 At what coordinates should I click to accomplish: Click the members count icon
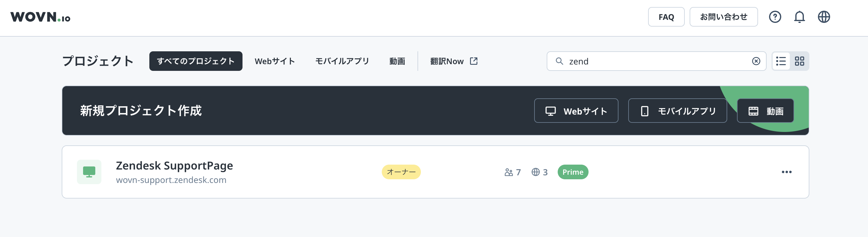point(509,172)
